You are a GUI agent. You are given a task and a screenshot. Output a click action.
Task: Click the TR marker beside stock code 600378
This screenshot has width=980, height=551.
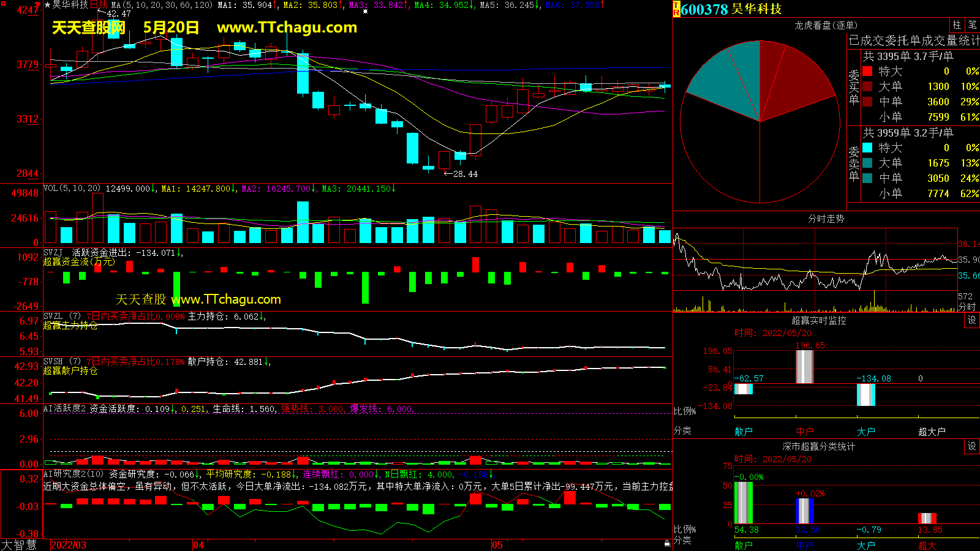(676, 9)
